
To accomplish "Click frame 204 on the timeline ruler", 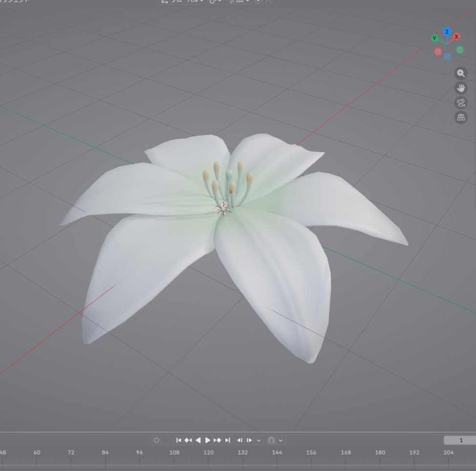I will point(449,452).
